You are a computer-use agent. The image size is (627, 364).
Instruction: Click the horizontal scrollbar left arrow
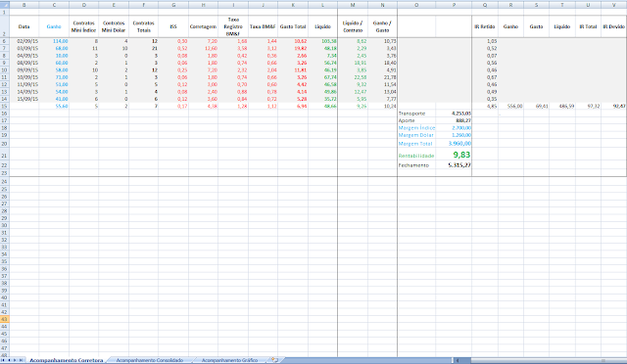[x=458, y=360]
